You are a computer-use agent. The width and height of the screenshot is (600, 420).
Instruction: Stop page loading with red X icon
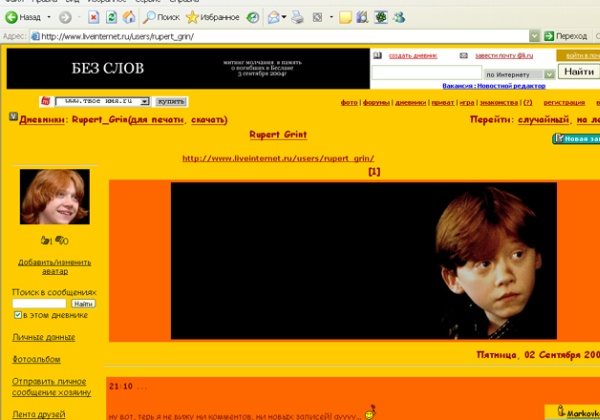click(x=93, y=17)
